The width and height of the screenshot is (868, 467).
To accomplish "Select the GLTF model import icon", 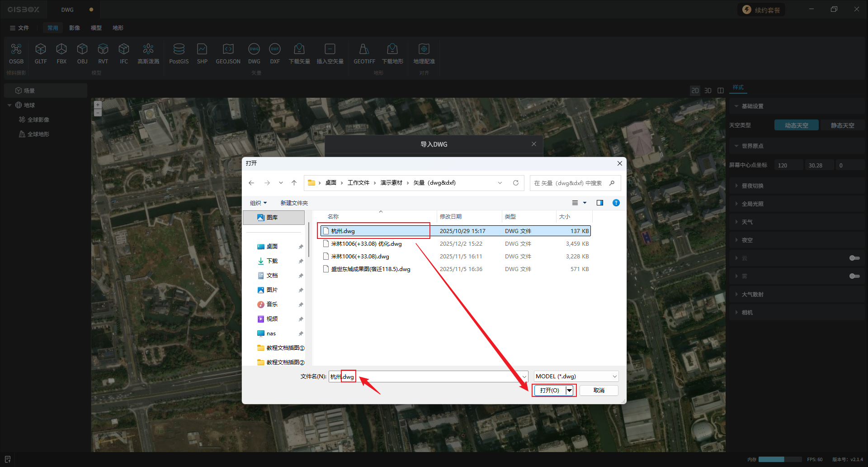I will point(41,49).
